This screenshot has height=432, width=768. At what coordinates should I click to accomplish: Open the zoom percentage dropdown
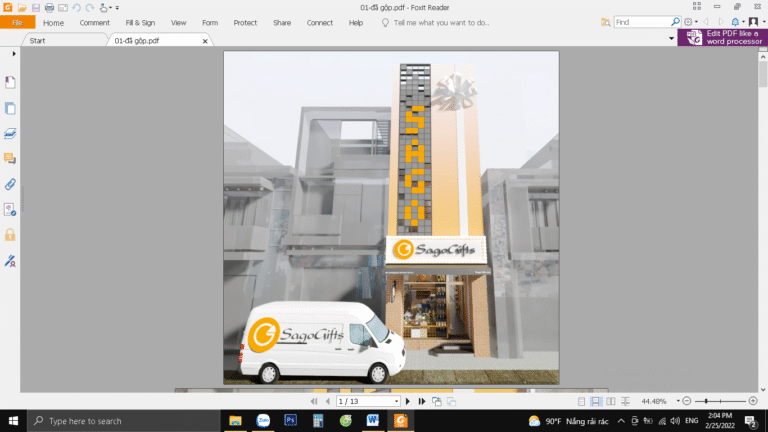(x=678, y=401)
